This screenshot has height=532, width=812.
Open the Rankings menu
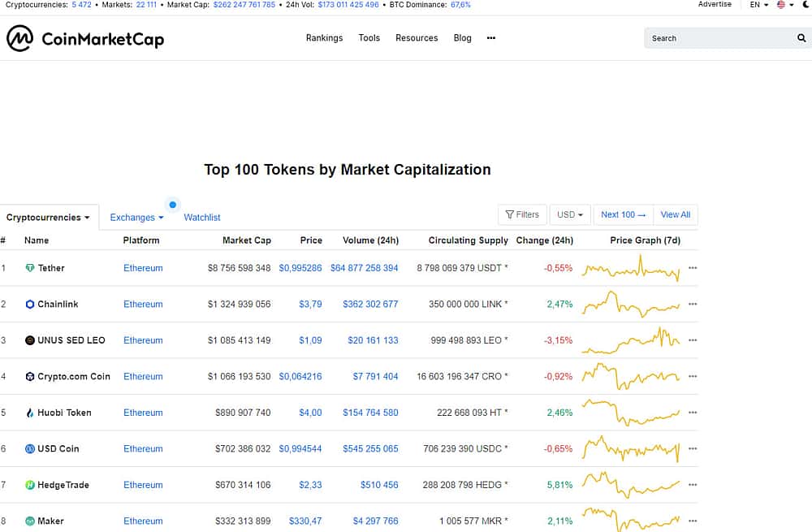point(324,38)
